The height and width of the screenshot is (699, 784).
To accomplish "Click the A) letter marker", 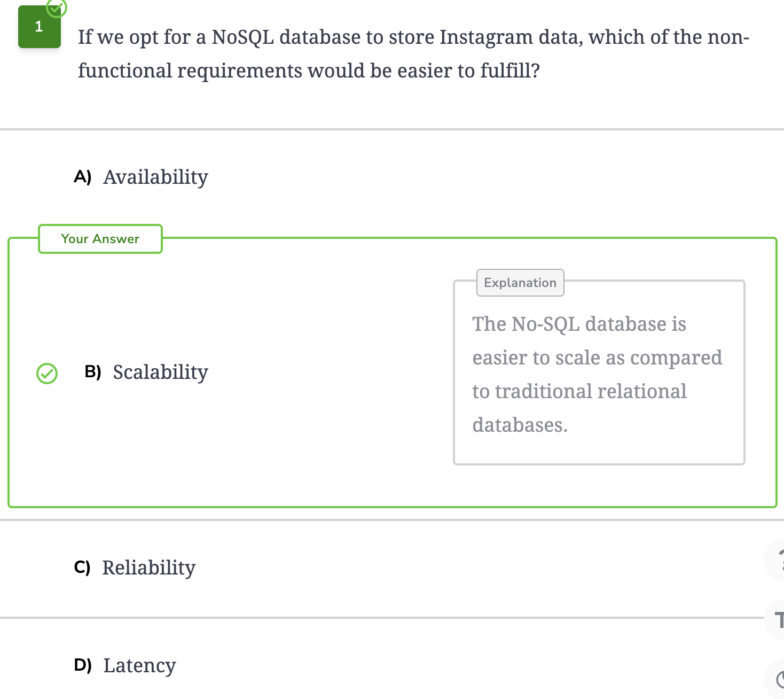I will pyautogui.click(x=83, y=176).
